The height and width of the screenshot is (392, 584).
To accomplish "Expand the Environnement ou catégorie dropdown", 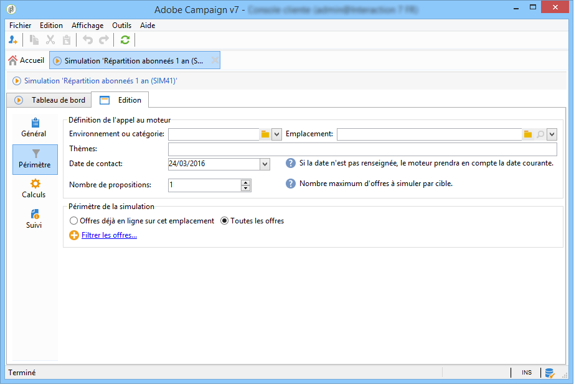I will [276, 134].
